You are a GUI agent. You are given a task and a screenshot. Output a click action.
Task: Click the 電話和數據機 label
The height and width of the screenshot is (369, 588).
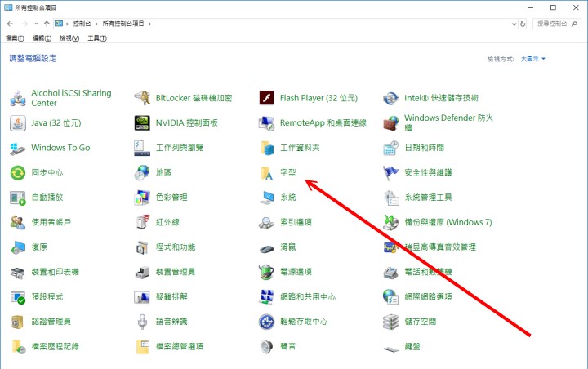point(428,272)
